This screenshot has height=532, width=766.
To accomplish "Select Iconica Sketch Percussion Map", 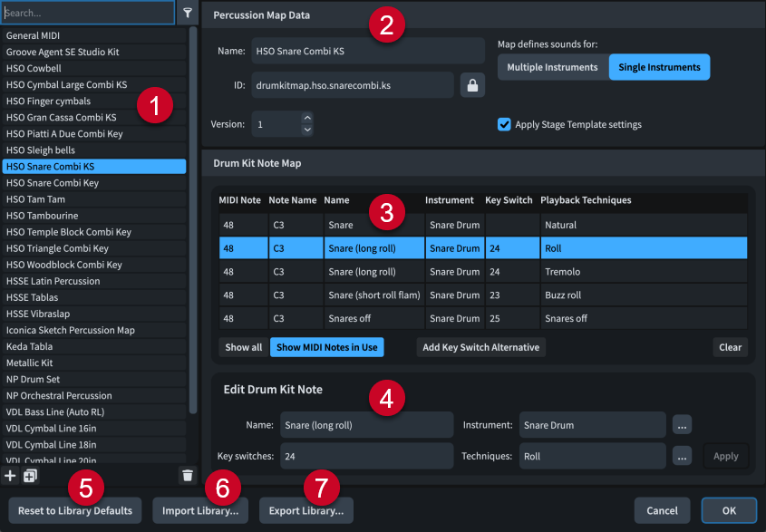I will (x=93, y=330).
